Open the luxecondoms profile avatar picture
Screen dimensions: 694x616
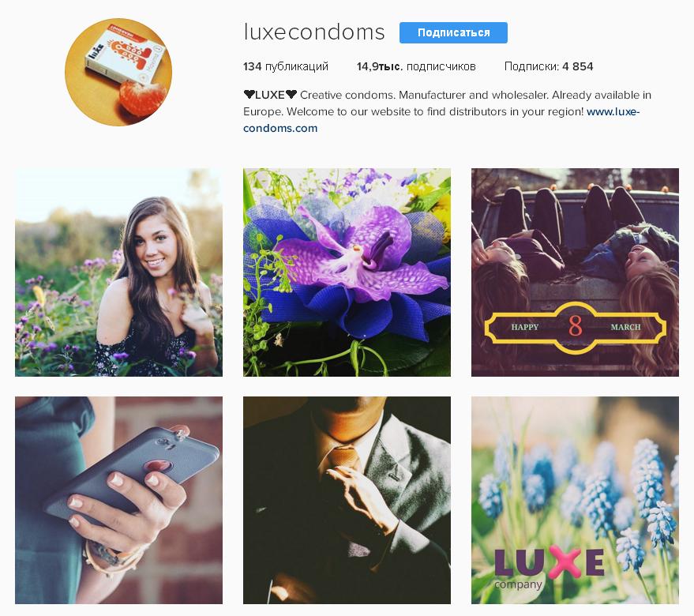point(118,72)
